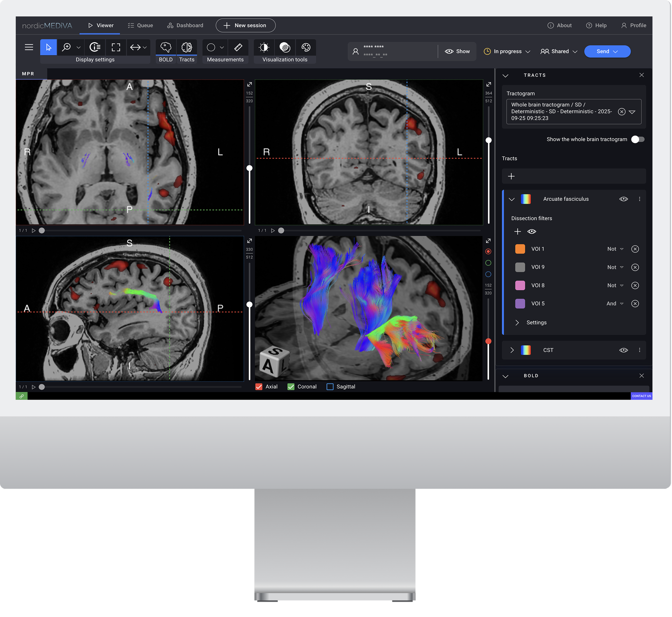Click the New session button
672x617 pixels.
coord(245,25)
